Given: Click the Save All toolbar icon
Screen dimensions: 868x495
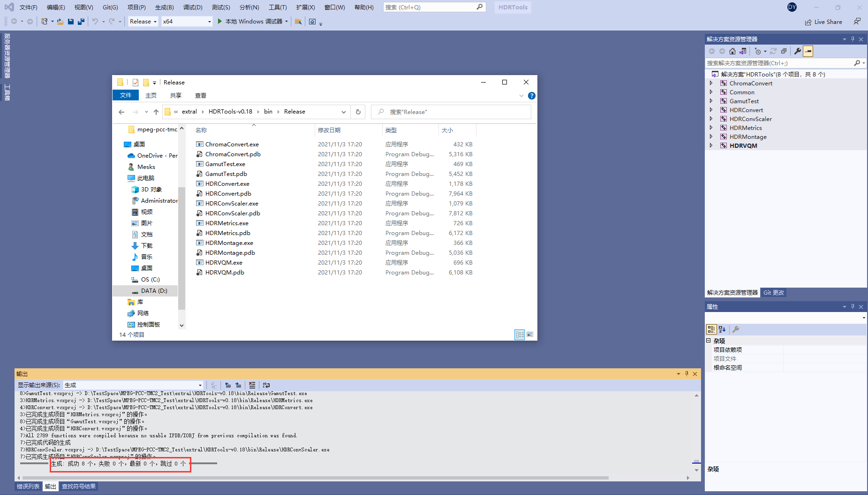Looking at the screenshot, I should pos(81,21).
